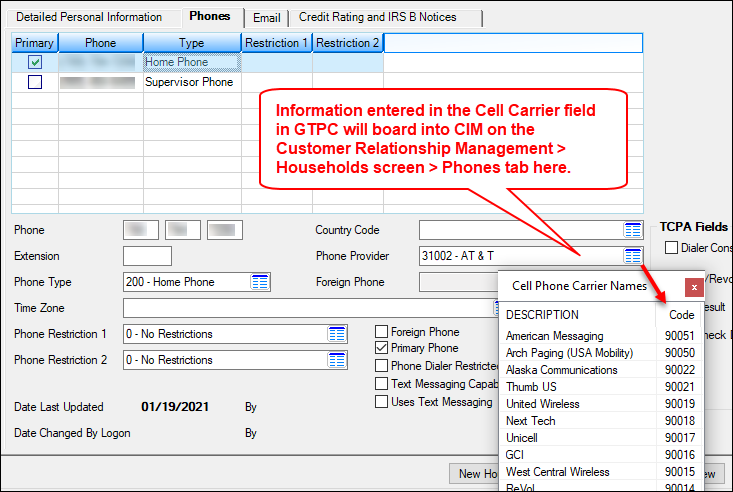Click carrier code 90051
This screenshot has height=492, width=733.
(680, 336)
